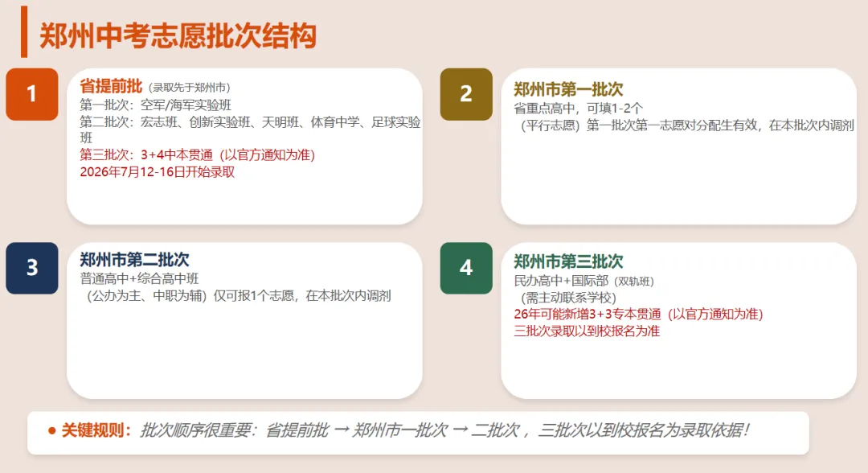The image size is (868, 473).
Task: Click the heading 郑州市第二批次
Action: 134,259
